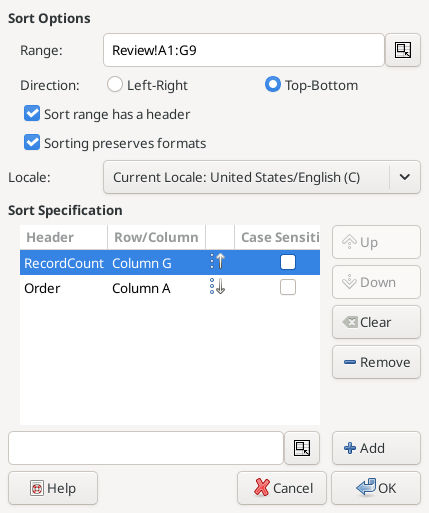The image size is (429, 513).
Task: Click the Range input field
Action: coord(244,50)
